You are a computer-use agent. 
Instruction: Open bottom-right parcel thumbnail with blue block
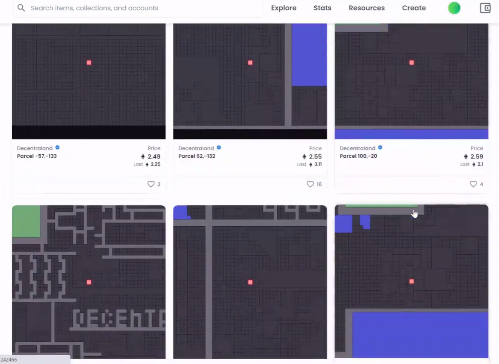click(411, 282)
